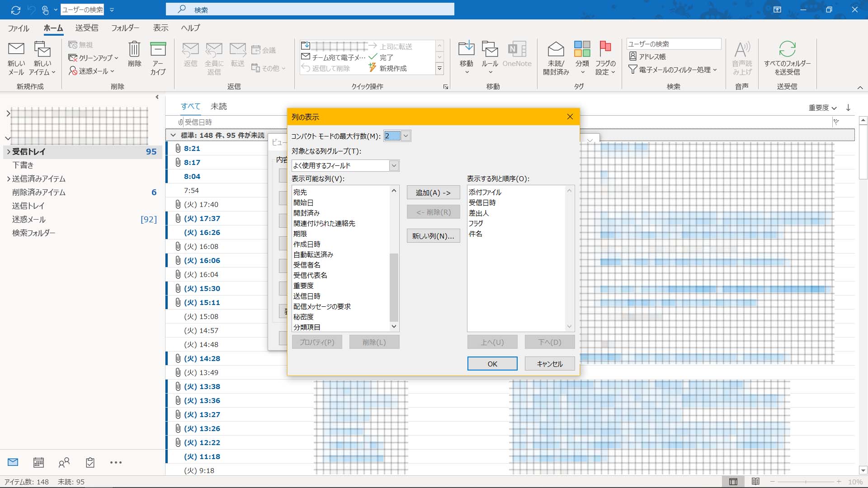
Task: Collapse the ribbon with the chevron
Action: click(860, 88)
